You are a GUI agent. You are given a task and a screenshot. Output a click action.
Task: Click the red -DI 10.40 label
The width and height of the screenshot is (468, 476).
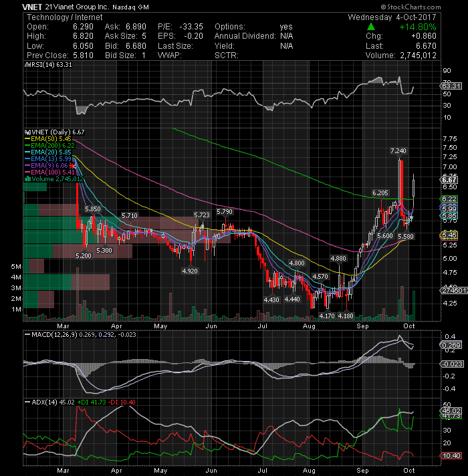[x=122, y=402]
